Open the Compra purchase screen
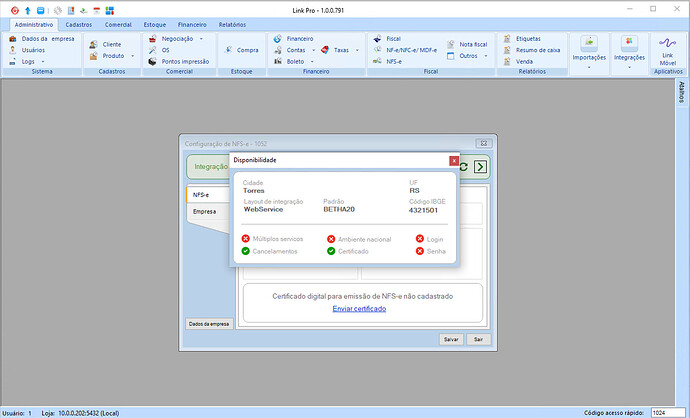This screenshot has width=690, height=418. 242,49
